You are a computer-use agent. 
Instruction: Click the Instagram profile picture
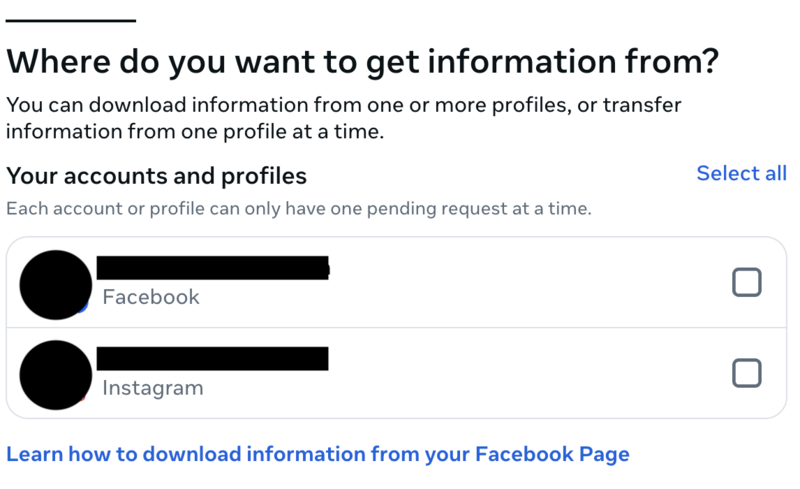pyautogui.click(x=55, y=374)
